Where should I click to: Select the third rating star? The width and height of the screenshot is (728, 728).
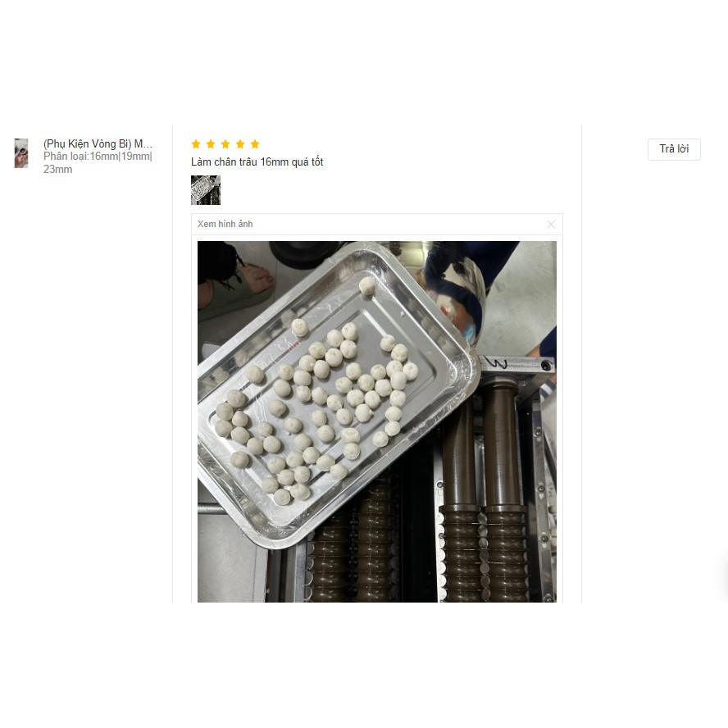point(225,144)
